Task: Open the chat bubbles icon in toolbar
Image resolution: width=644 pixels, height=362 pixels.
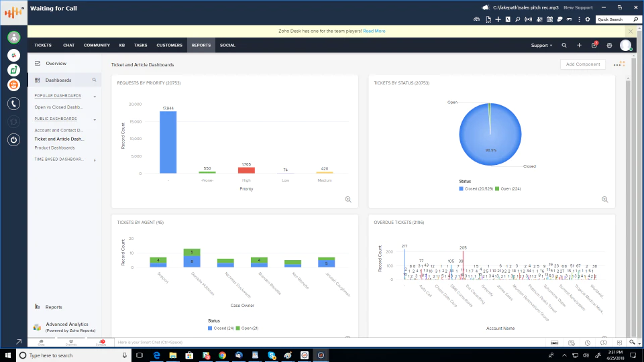Action: click(559, 19)
